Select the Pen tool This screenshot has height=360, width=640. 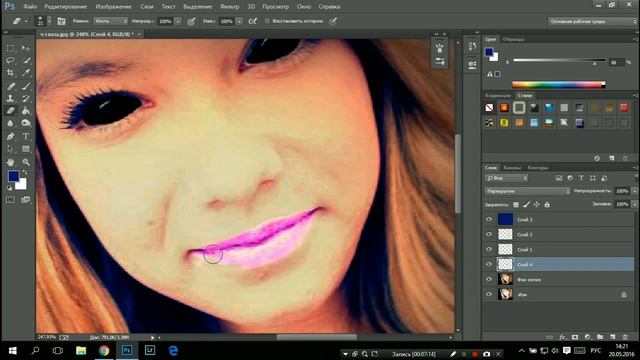click(x=11, y=136)
